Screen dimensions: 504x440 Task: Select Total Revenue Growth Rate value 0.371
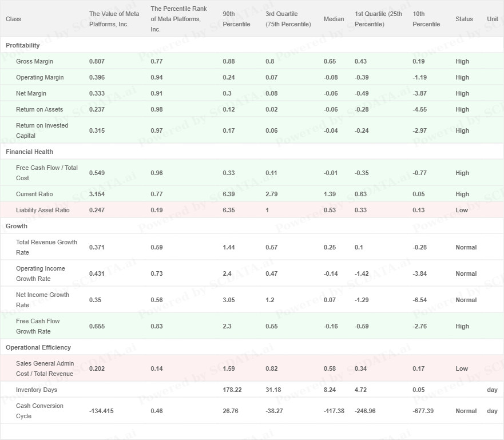click(x=97, y=247)
